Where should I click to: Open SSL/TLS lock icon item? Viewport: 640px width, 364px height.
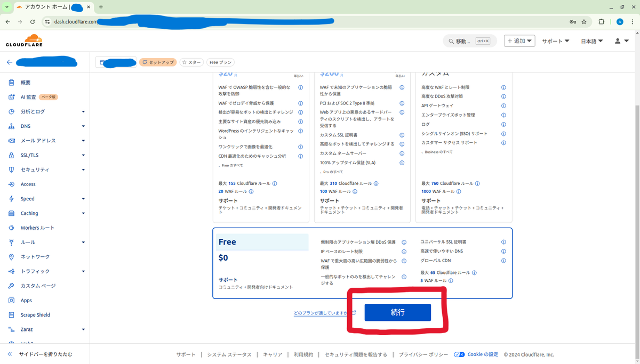point(11,155)
